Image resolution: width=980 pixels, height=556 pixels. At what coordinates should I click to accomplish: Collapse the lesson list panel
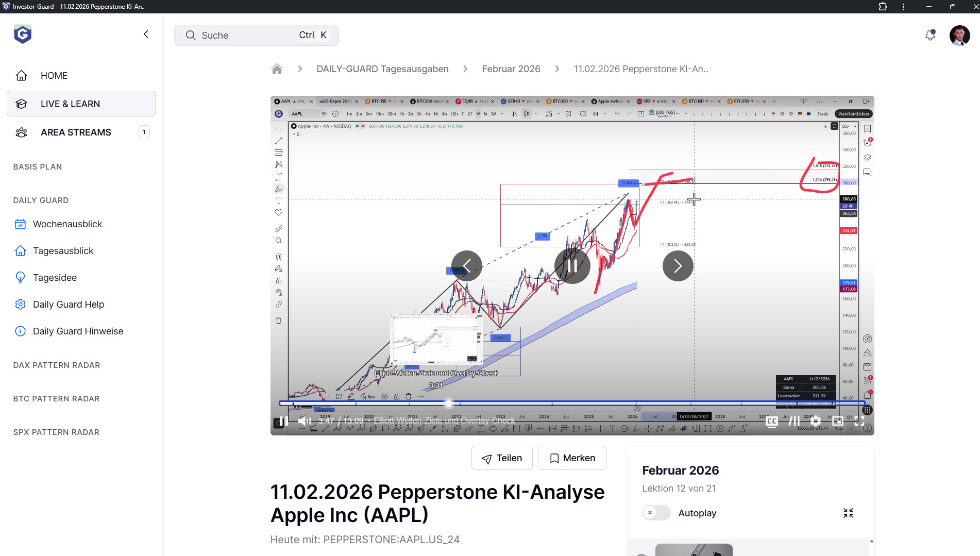[848, 513]
